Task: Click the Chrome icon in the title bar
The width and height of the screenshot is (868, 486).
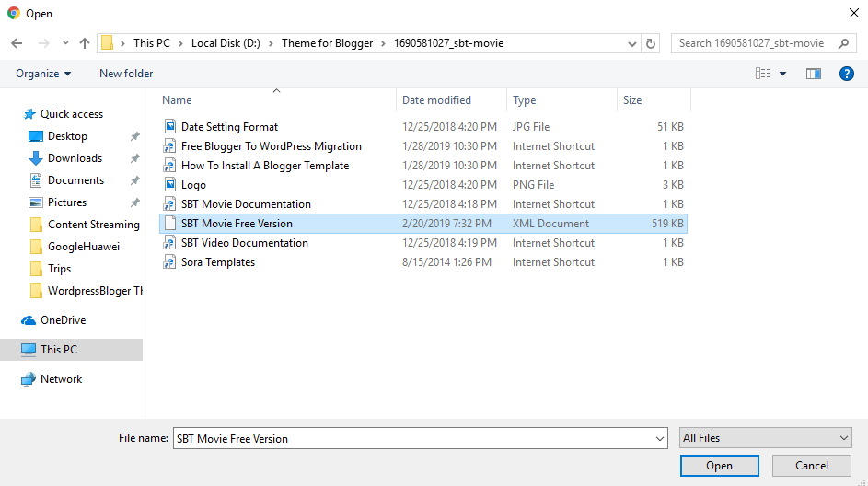Action: [14, 13]
